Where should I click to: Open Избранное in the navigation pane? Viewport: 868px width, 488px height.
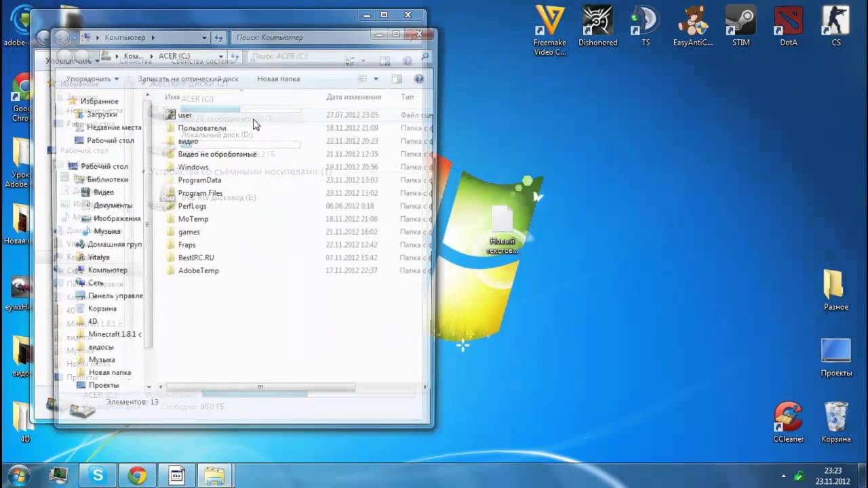coord(99,101)
